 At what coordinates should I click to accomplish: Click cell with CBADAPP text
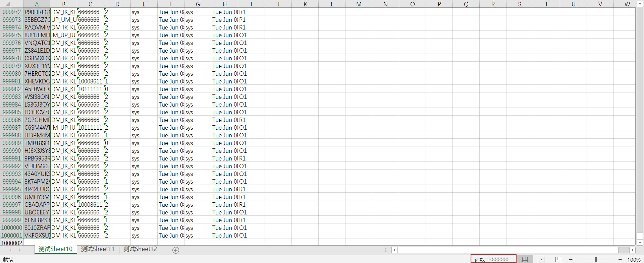point(37,205)
